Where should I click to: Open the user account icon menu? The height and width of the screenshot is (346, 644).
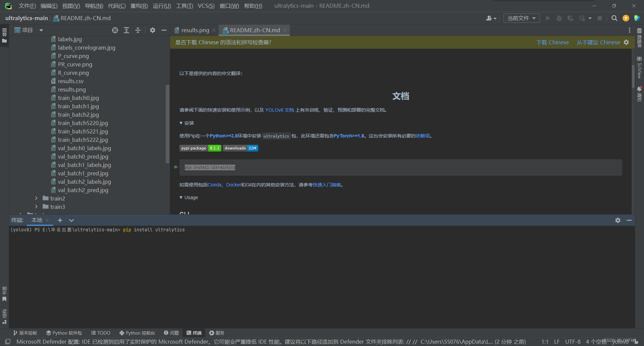[x=491, y=18]
